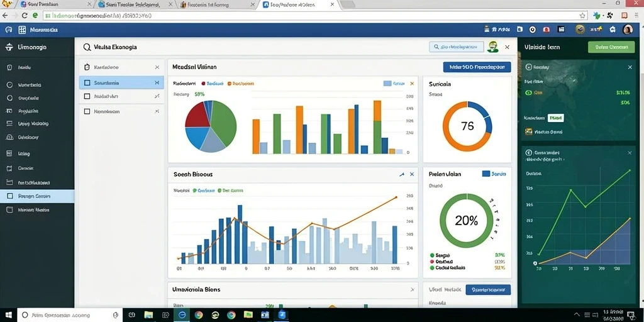Screen dimensions: 644x322
Task: Click the user avatar in the top header
Action: pyautogui.click(x=627, y=30)
